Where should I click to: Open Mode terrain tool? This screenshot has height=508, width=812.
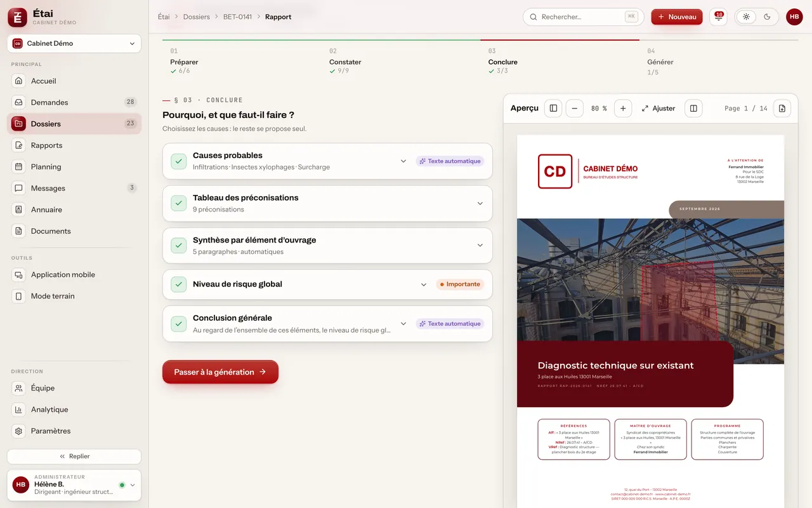pyautogui.click(x=74, y=296)
